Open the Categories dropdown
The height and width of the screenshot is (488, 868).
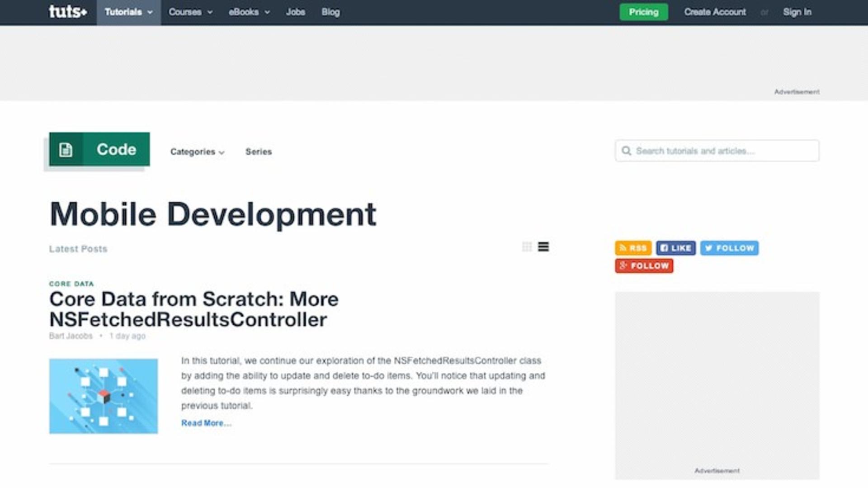(197, 152)
